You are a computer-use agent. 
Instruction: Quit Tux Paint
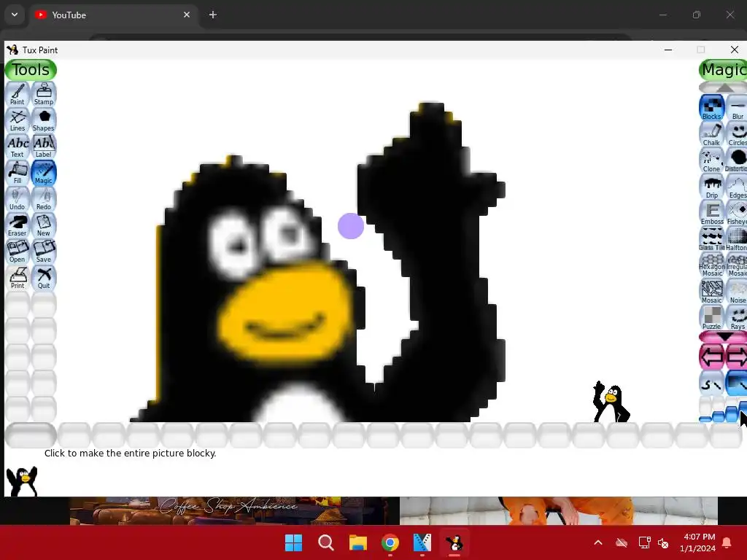coord(44,278)
